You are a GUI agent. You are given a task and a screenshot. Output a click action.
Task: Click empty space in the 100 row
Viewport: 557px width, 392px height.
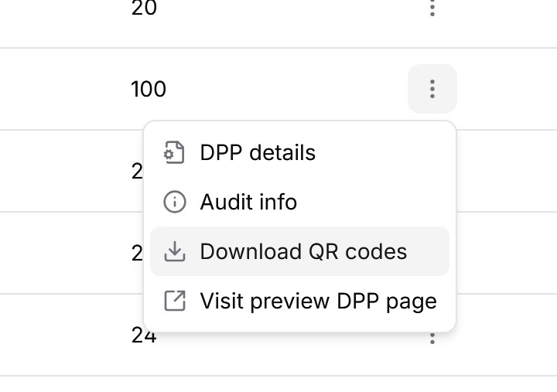coord(294,89)
